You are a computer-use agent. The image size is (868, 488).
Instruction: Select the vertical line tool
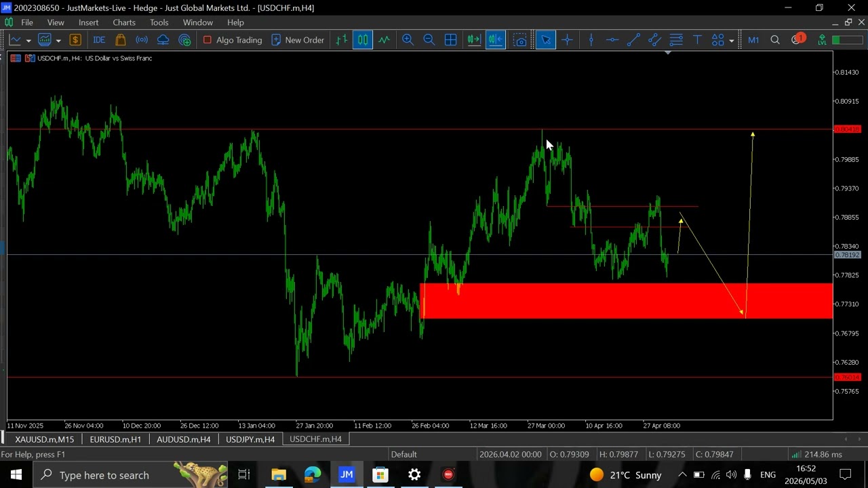coord(591,40)
